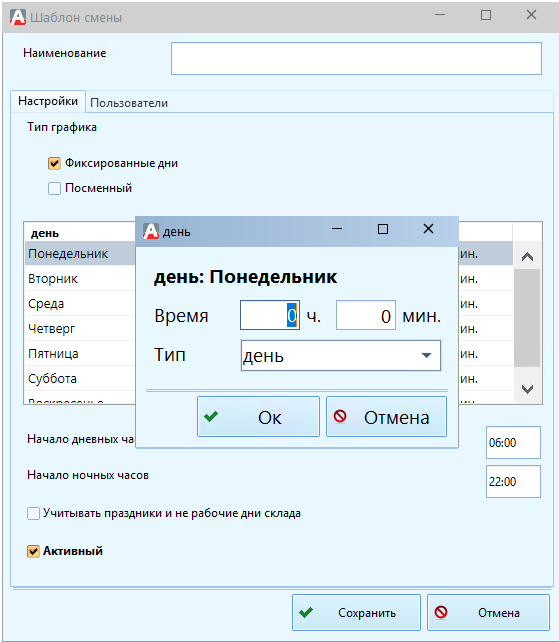559x642 pixels.
Task: Switch to the Пользователи tab
Action: click(129, 103)
